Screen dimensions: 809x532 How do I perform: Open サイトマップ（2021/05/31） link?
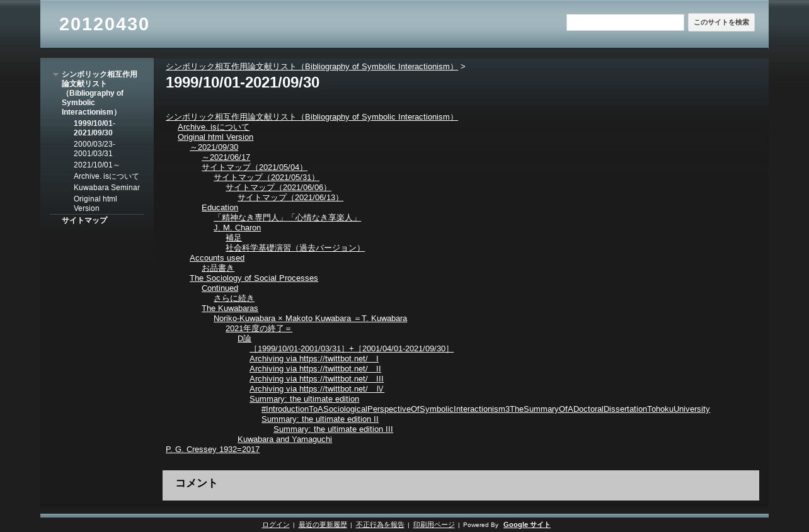click(x=267, y=177)
